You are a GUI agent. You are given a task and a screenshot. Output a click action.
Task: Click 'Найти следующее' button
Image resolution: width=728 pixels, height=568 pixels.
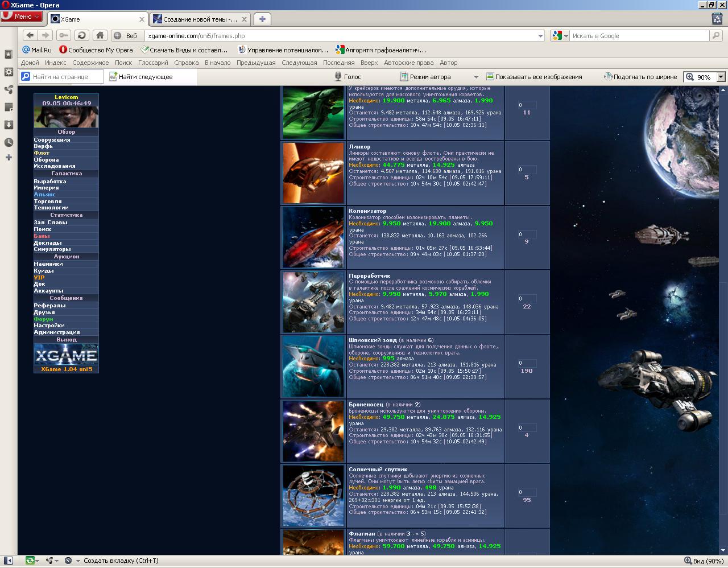pos(141,77)
